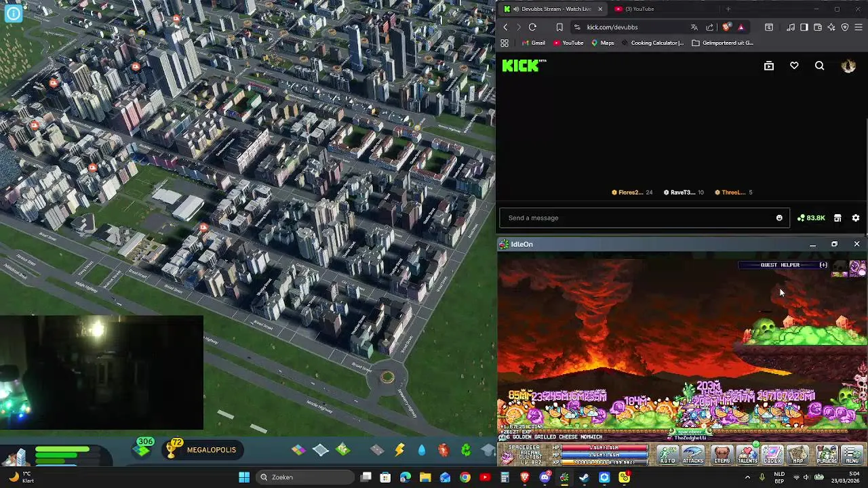
Task: Bookmark the current page
Action: [559, 27]
